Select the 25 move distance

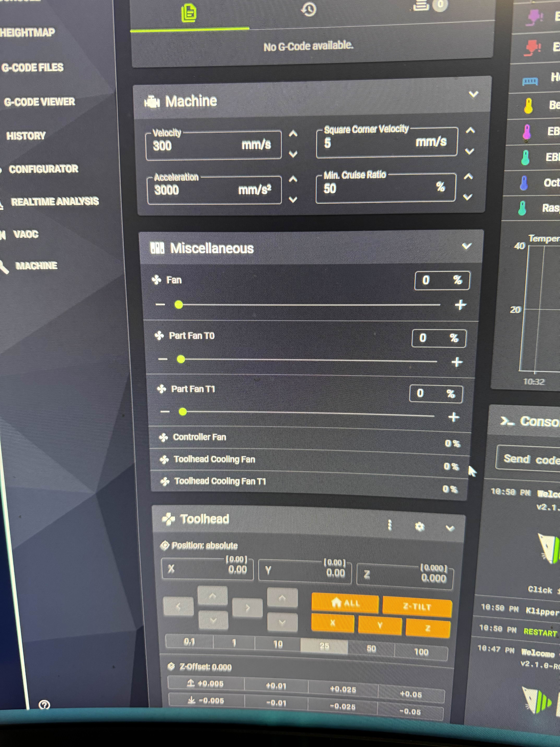tap(324, 646)
